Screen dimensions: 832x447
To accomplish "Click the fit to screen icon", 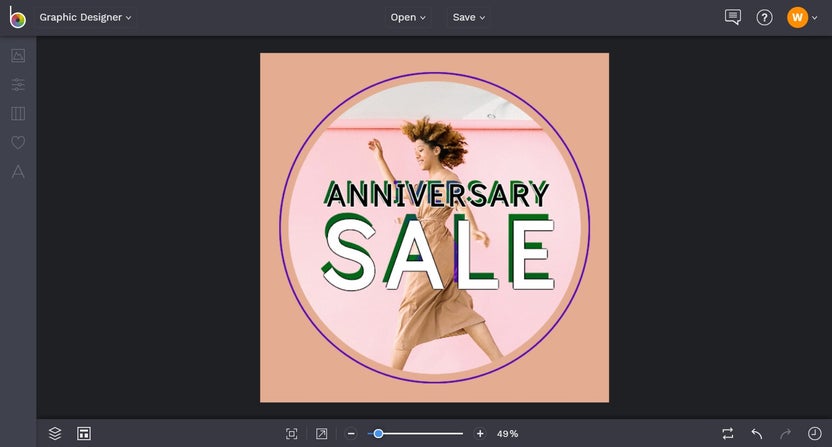I will click(291, 434).
